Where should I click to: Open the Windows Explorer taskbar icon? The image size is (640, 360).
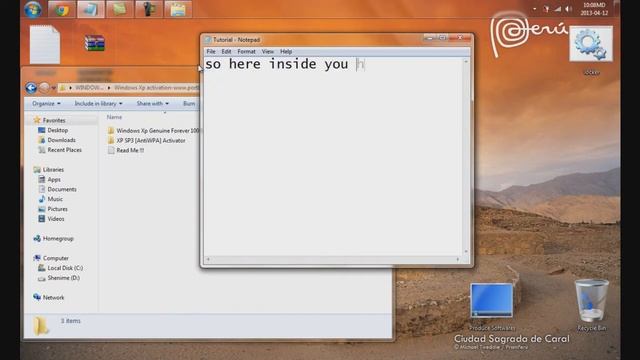pos(178,9)
